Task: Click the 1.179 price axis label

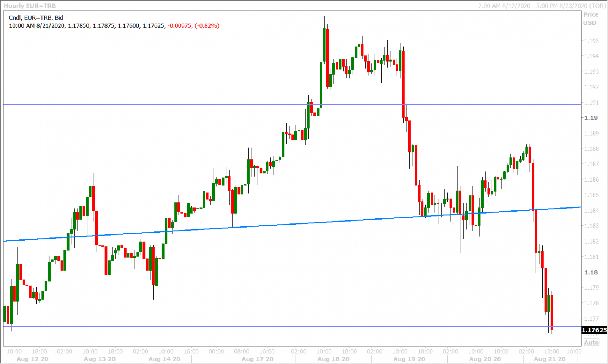Action: pyautogui.click(x=592, y=288)
